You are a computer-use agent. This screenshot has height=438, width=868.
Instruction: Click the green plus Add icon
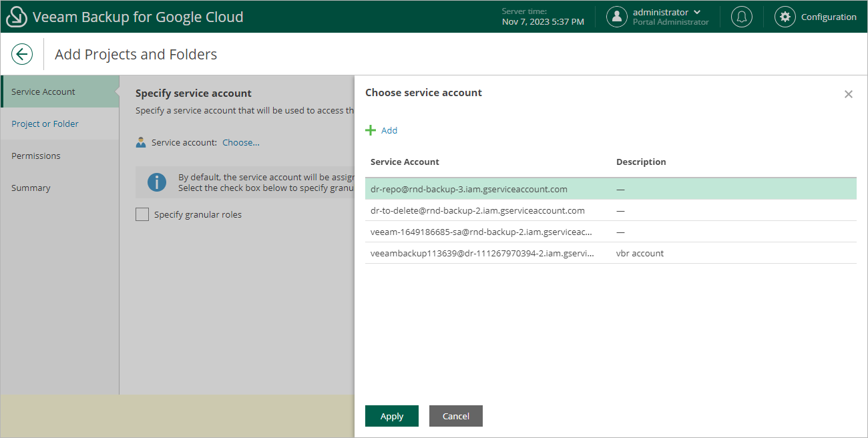pos(371,130)
